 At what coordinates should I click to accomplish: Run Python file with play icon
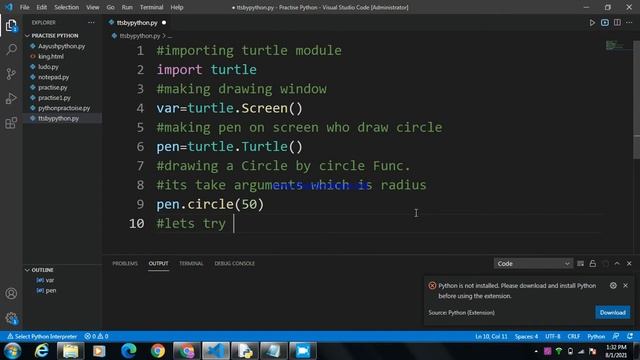pyautogui.click(x=592, y=23)
